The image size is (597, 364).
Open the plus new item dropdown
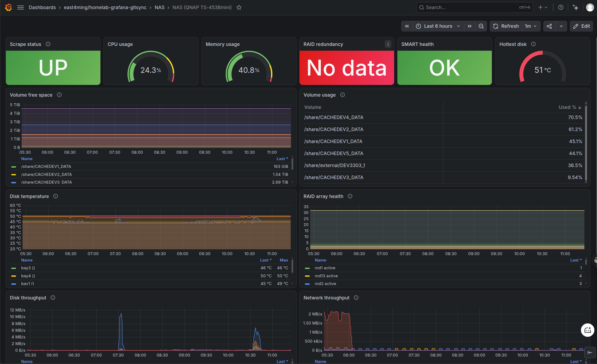[x=543, y=7]
